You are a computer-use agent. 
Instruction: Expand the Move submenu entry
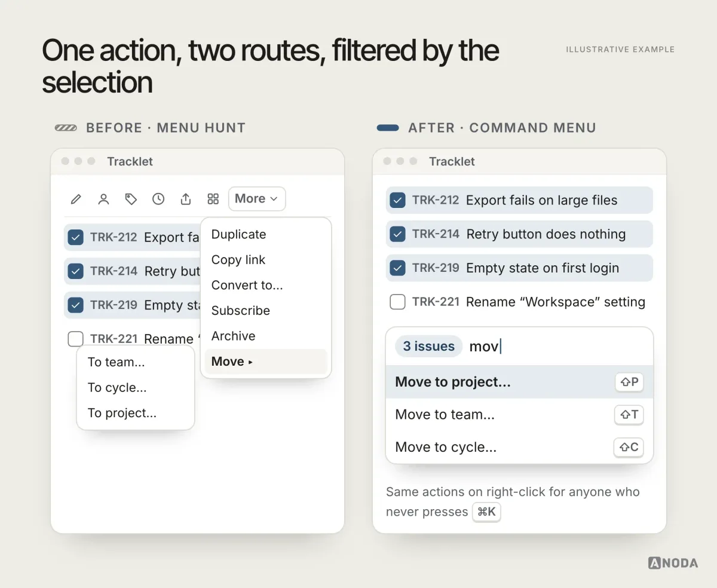[266, 362]
